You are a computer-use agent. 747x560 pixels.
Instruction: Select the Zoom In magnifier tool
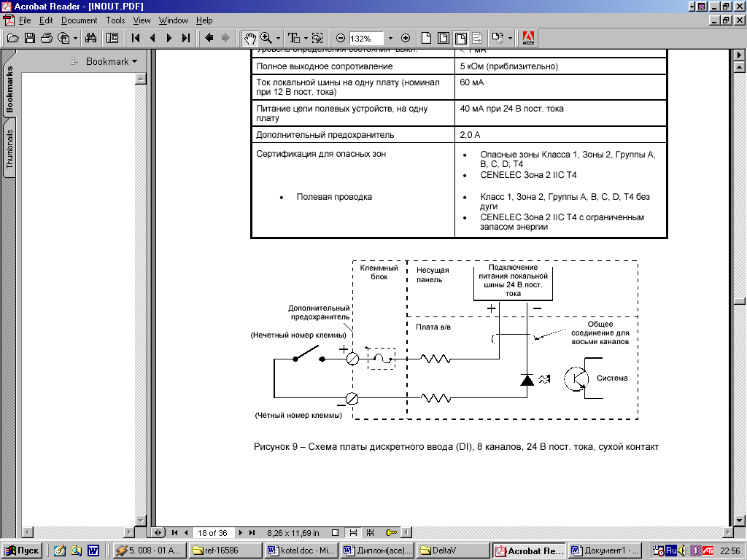[266, 38]
